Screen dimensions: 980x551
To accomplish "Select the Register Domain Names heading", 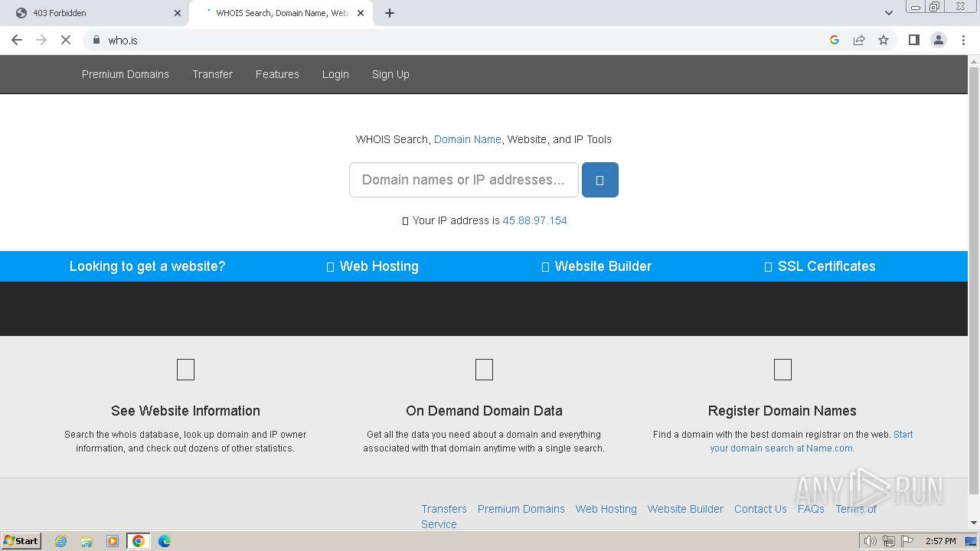I will 782,411.
